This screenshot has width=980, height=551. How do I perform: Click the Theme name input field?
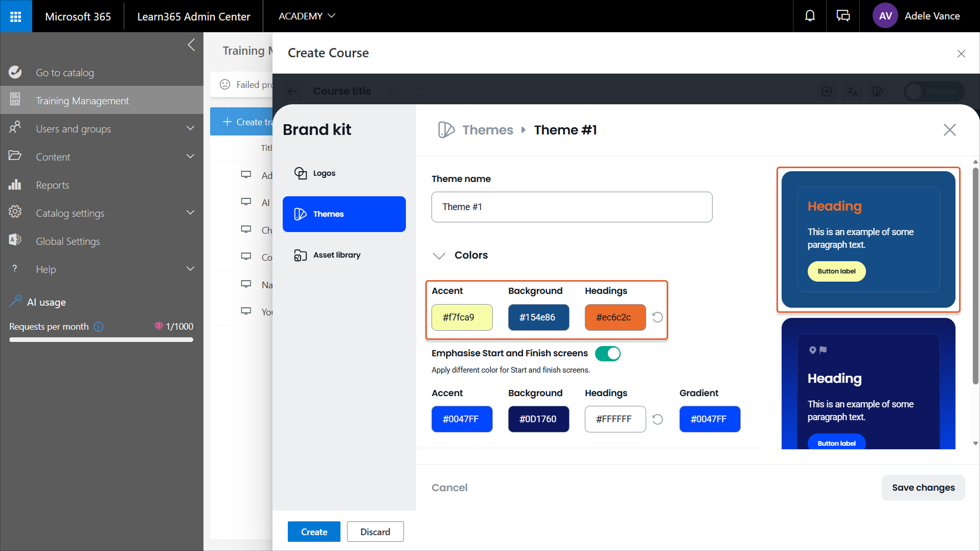point(572,207)
